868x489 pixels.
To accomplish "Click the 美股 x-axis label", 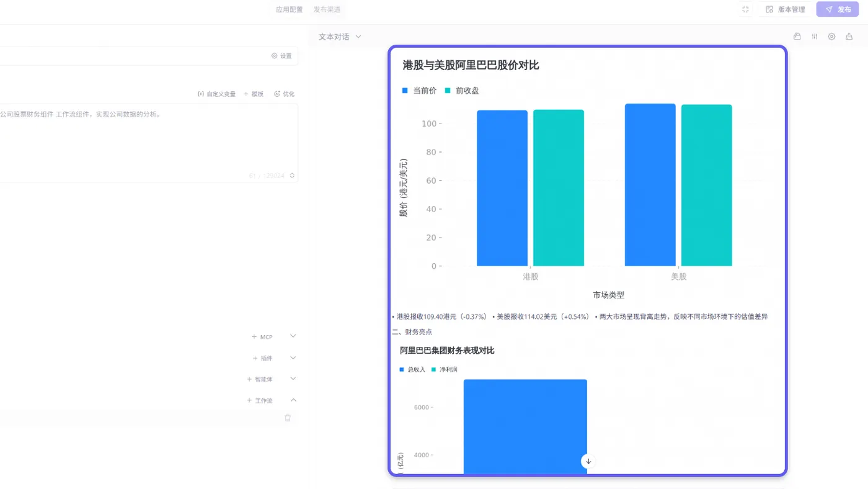I will (x=679, y=277).
